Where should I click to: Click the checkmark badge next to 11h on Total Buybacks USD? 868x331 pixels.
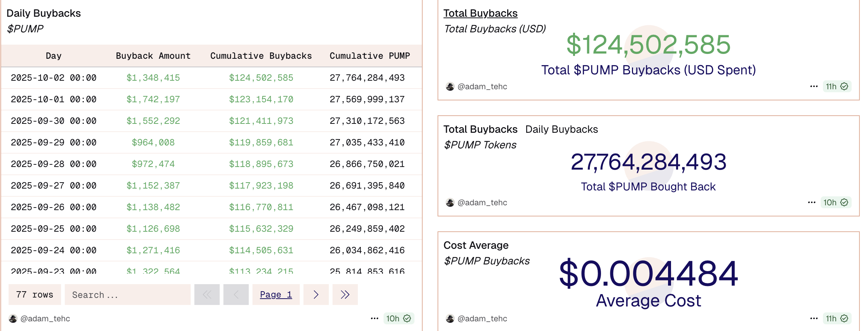tap(844, 86)
